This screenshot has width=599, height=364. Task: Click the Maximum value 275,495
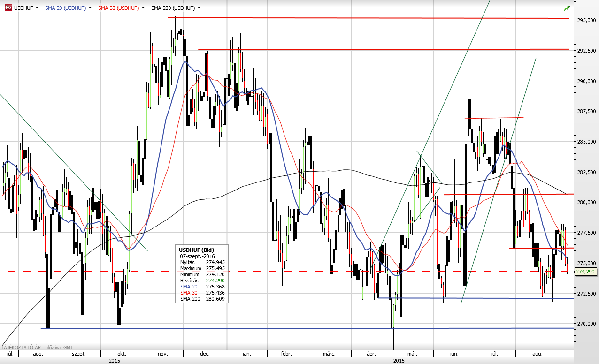coord(215,268)
